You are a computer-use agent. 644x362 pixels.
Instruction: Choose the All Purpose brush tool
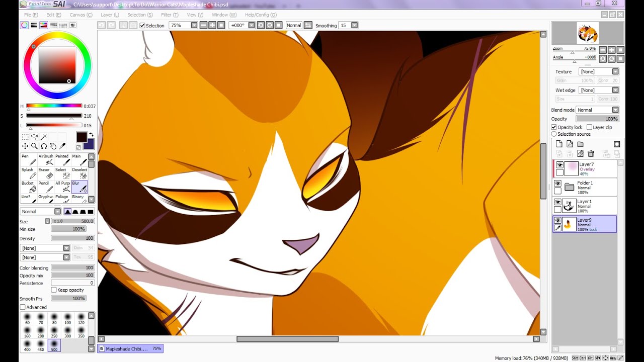tap(62, 187)
